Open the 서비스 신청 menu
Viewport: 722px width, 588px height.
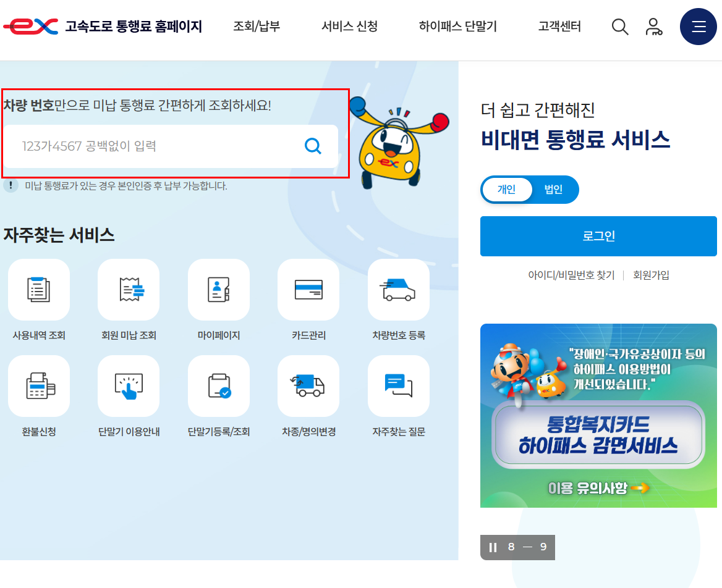pyautogui.click(x=349, y=26)
